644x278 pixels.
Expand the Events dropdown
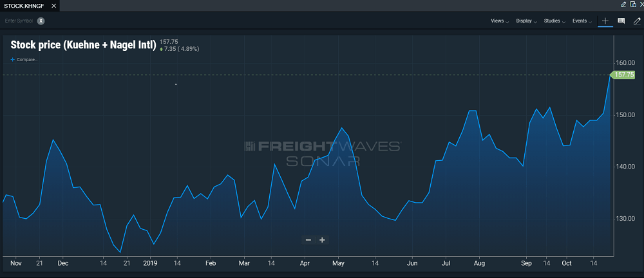pyautogui.click(x=582, y=21)
